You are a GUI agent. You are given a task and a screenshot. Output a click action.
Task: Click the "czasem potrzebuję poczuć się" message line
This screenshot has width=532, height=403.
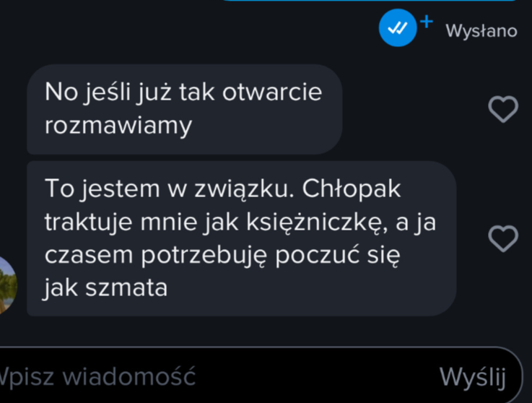[222, 256]
